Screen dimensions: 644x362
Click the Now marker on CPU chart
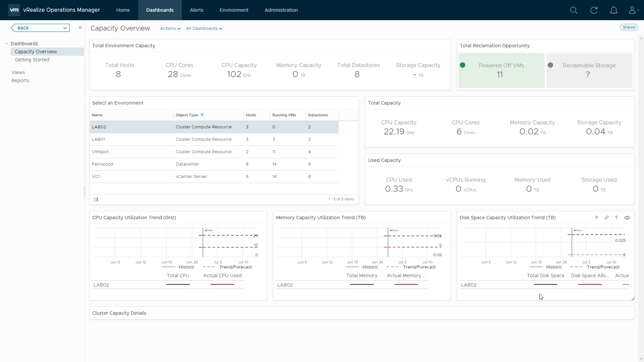pyautogui.click(x=209, y=230)
